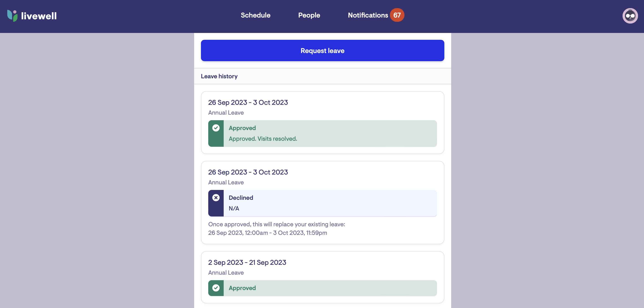The width and height of the screenshot is (644, 308).
Task: Select the first 26 Sep – 3 Oct leave heading
Action: [x=248, y=102]
